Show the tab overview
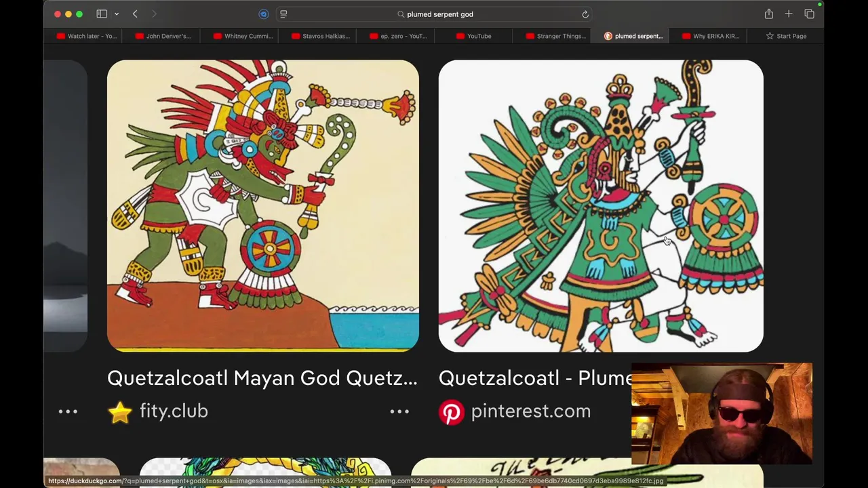The height and width of the screenshot is (488, 868). (x=809, y=14)
